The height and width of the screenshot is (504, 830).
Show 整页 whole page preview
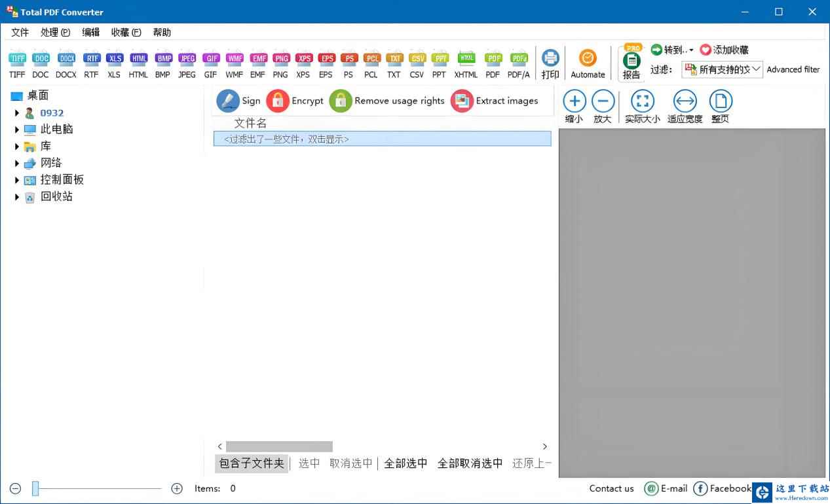pos(721,107)
